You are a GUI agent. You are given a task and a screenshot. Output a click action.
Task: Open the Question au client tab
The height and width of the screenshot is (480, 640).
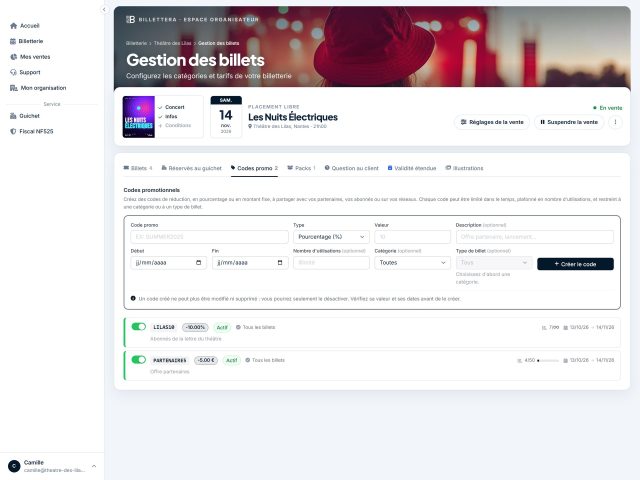tap(351, 168)
